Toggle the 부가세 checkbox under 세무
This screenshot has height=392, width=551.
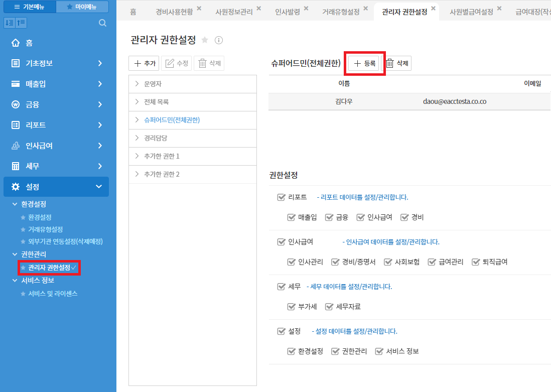pos(291,307)
